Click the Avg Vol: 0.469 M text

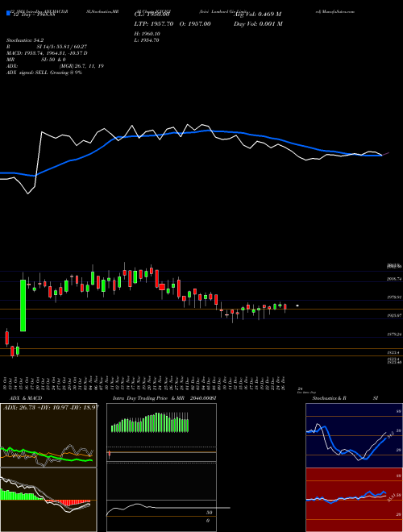point(258,15)
